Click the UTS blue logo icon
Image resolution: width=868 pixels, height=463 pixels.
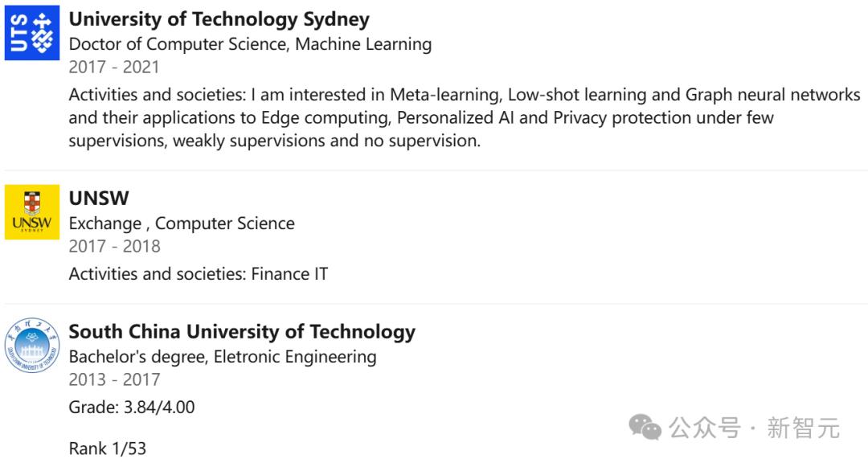32,33
